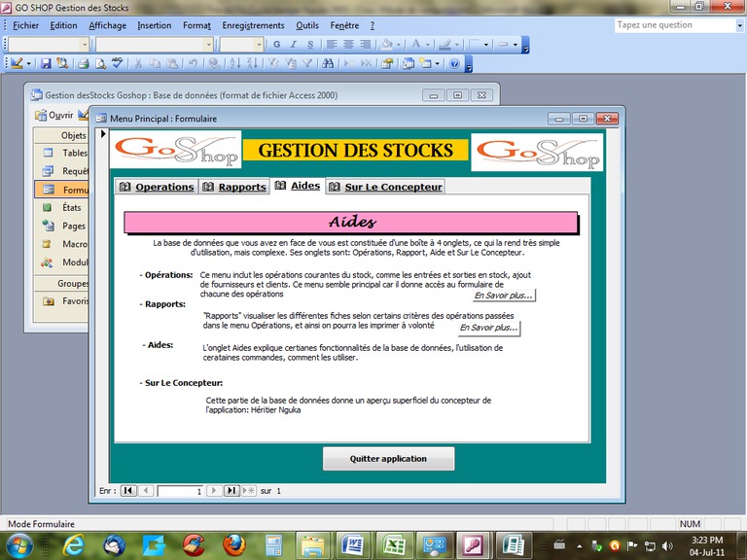747x560 pixels.
Task: Click the Quitter application button
Action: pos(388,458)
